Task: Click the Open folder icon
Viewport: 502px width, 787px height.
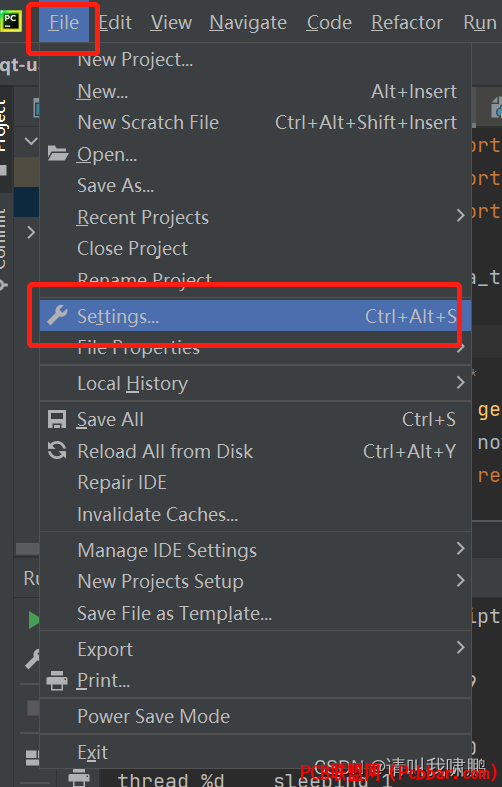Action: (x=58, y=154)
